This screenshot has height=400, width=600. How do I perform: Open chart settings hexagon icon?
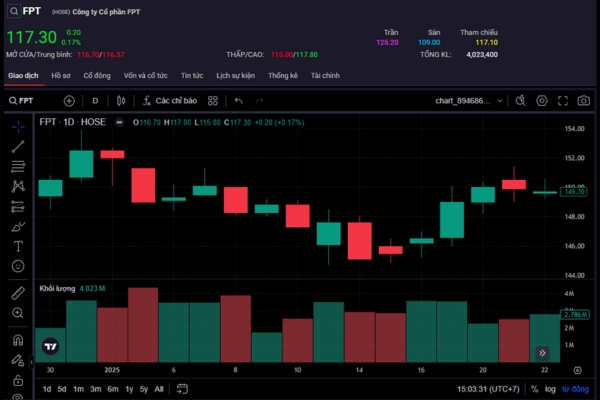click(542, 101)
